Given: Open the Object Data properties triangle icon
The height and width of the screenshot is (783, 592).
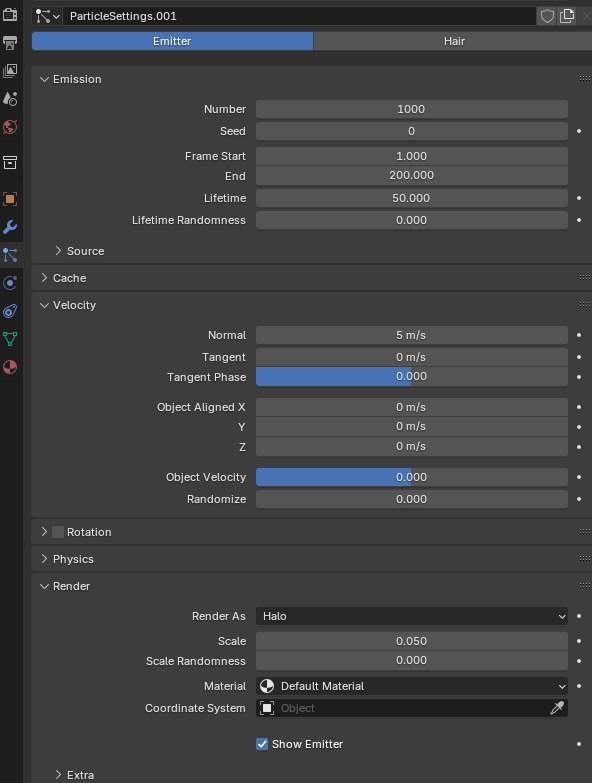Looking at the screenshot, I should click(10, 339).
